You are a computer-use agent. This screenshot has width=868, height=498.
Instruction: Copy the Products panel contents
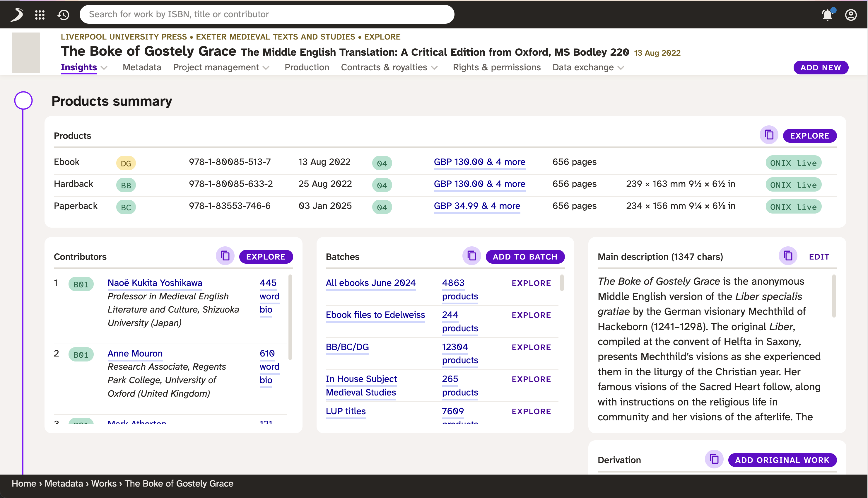(769, 135)
